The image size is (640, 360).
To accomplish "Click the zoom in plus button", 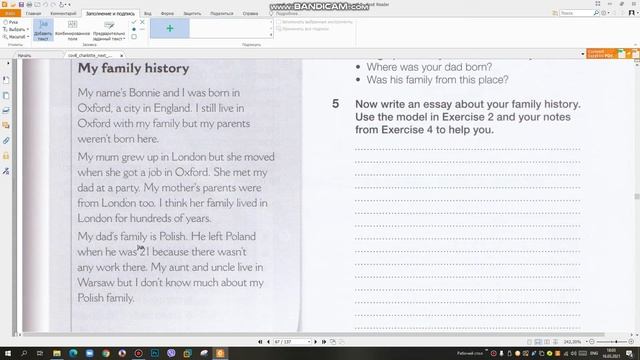I will click(631, 342).
